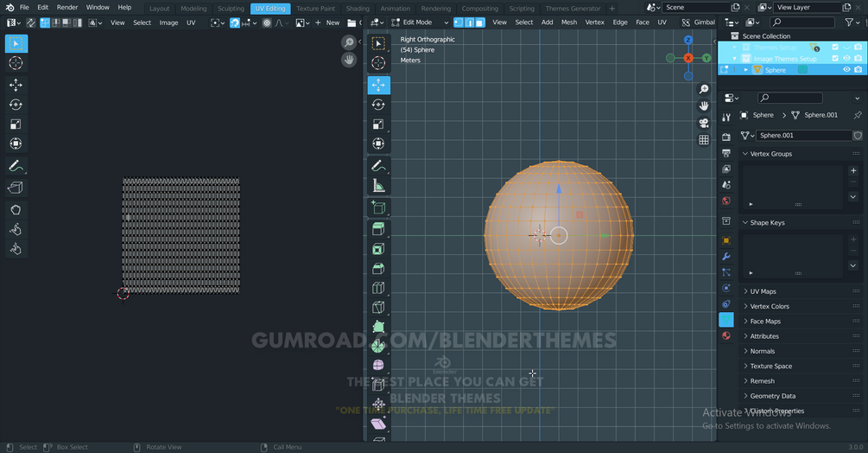This screenshot has width=868, height=453.
Task: Select the UV editor Move tool
Action: [16, 86]
